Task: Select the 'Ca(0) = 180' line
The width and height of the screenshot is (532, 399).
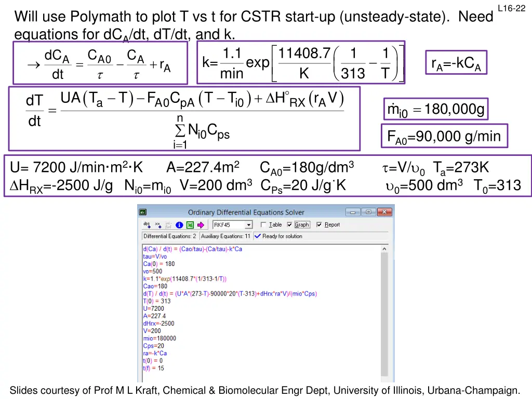Action: point(159,264)
